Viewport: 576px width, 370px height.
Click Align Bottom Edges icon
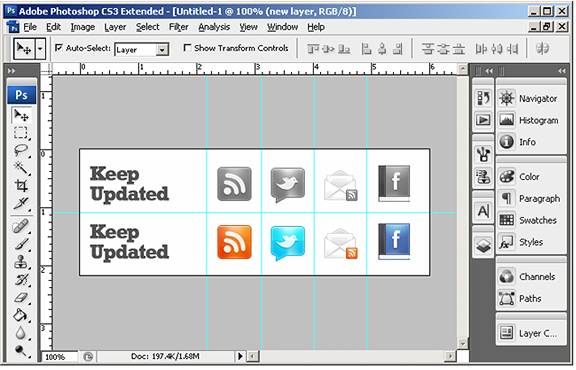click(x=344, y=49)
